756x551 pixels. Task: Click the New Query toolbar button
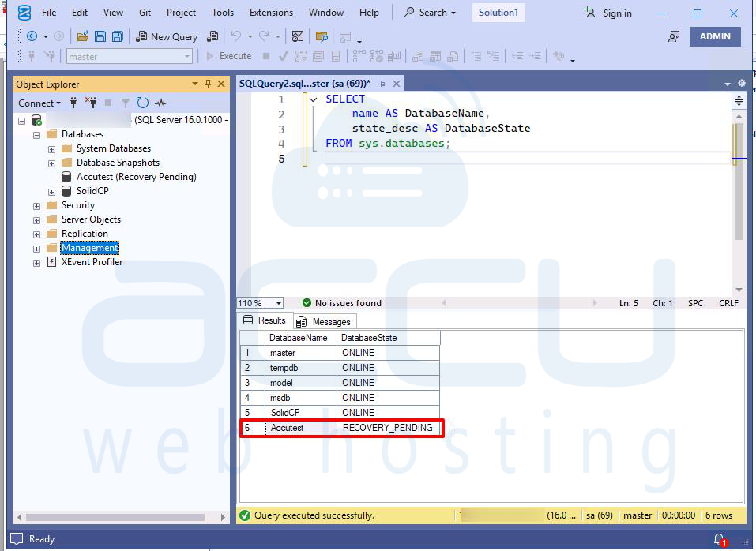pyautogui.click(x=167, y=36)
